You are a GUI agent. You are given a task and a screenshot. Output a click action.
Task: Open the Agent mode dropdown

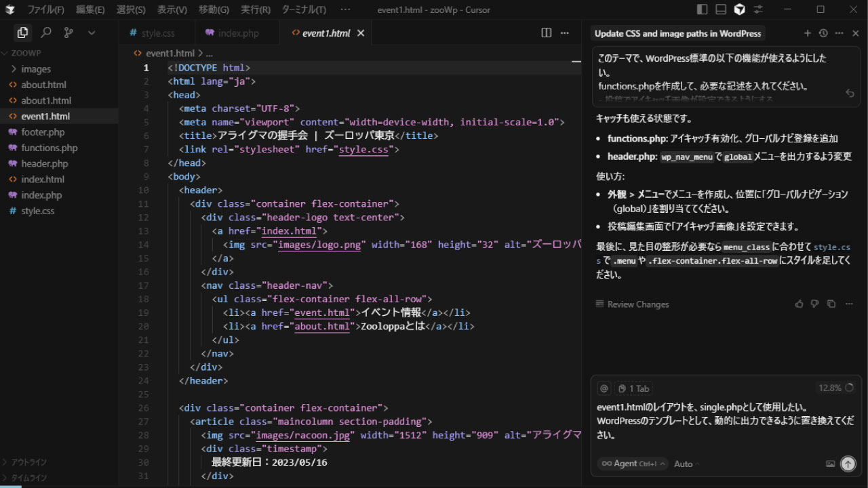[633, 464]
